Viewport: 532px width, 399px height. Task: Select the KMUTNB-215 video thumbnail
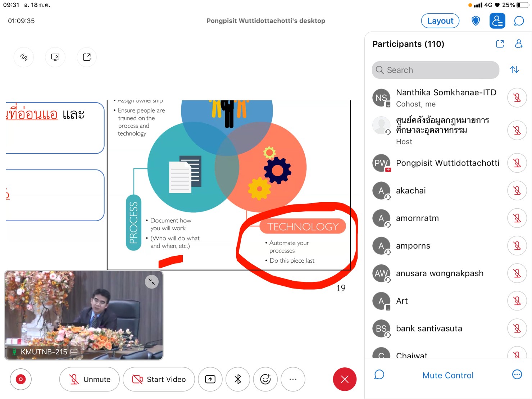pos(84,315)
